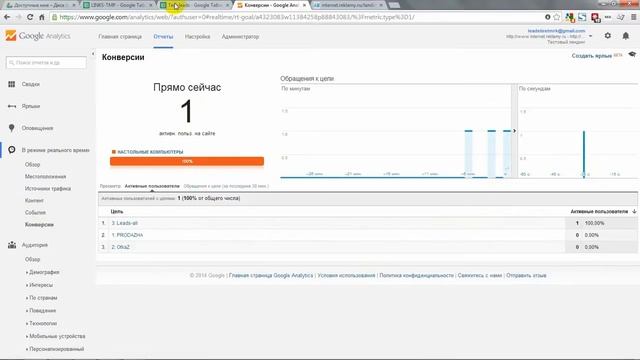Open the settings gear icon in the Analytics header
640x360 pixels.
point(608,36)
